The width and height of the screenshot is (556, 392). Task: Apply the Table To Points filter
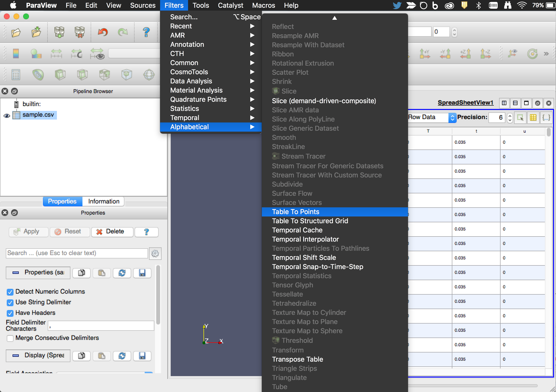295,212
